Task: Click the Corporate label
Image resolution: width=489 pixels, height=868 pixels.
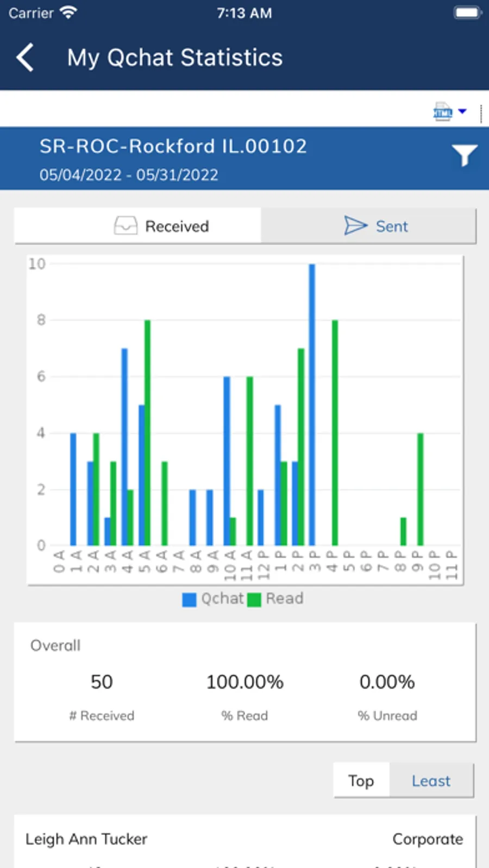Action: [x=428, y=839]
